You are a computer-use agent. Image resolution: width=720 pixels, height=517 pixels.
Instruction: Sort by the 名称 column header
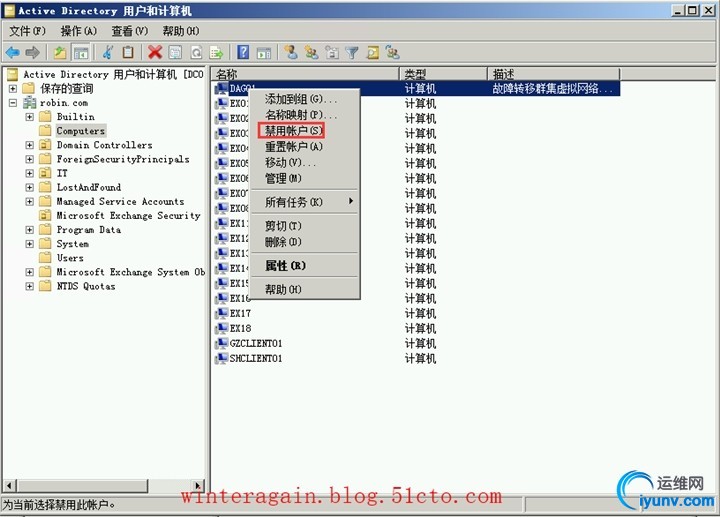coord(305,73)
